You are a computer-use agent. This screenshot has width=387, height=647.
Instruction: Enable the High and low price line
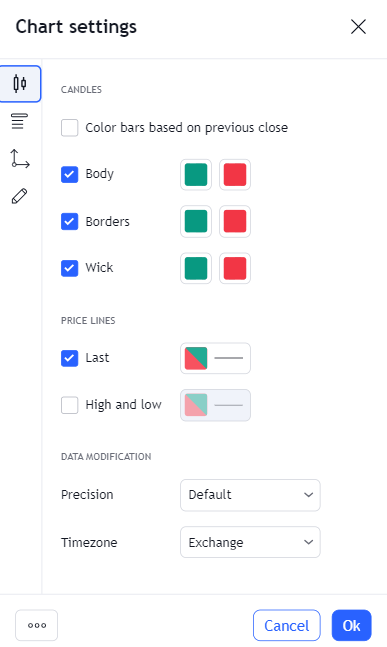point(69,405)
